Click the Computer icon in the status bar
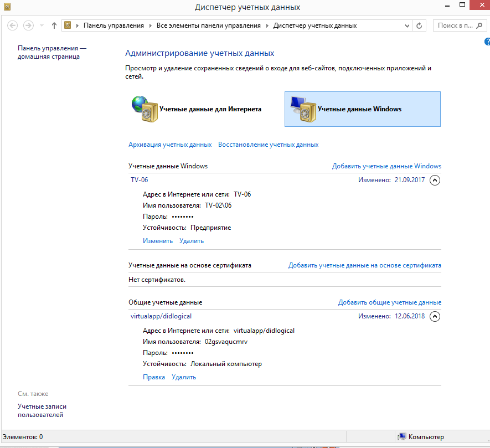Viewport: 490px width, 448px height. pyautogui.click(x=403, y=437)
